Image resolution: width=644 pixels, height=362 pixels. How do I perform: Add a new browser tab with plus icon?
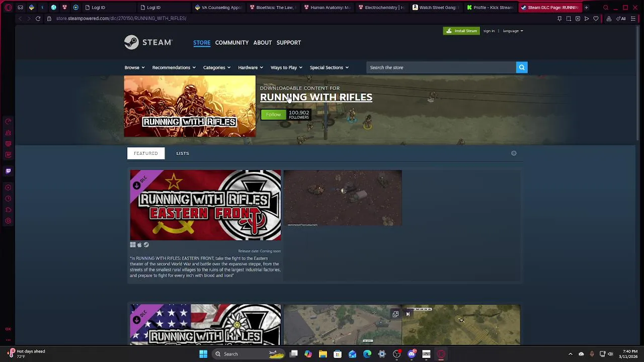pyautogui.click(x=586, y=8)
